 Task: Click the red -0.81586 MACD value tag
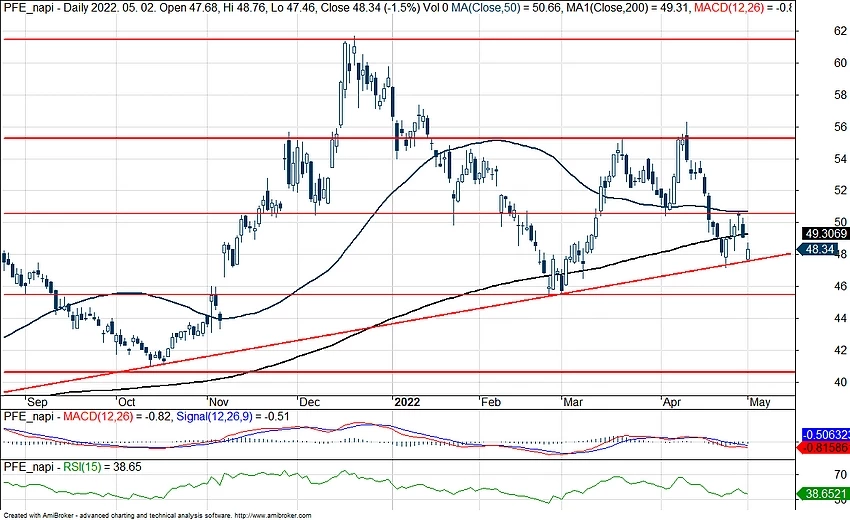pos(823,448)
